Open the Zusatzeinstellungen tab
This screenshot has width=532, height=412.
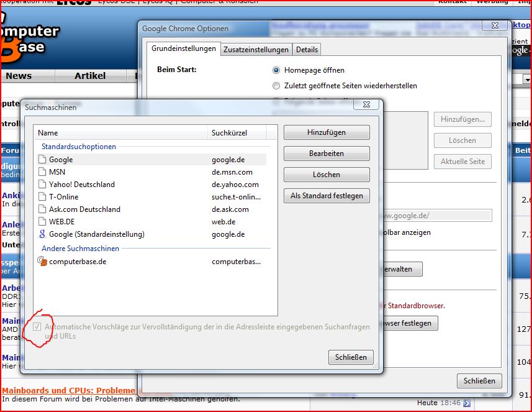(256, 50)
